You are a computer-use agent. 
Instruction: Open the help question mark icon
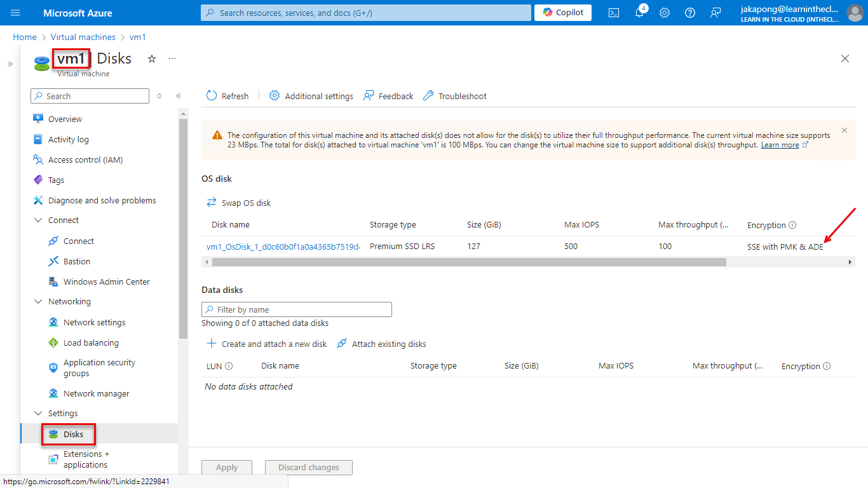point(690,13)
